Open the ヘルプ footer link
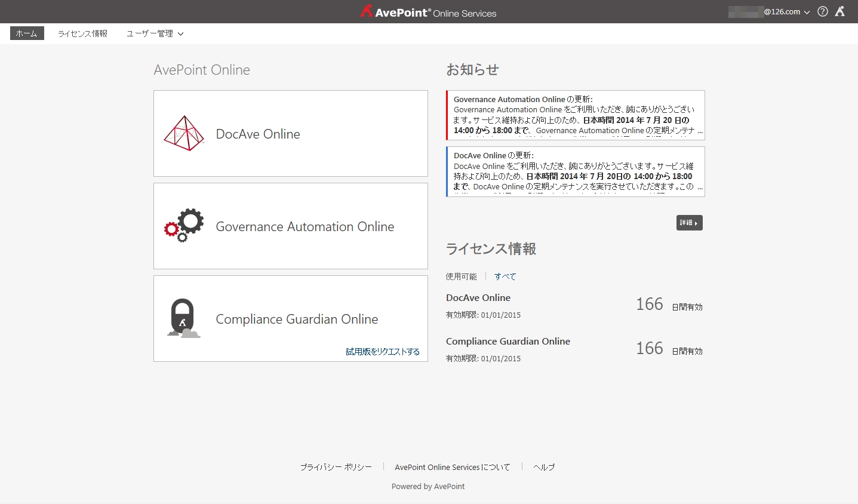Viewport: 858px width, 504px height. [544, 467]
